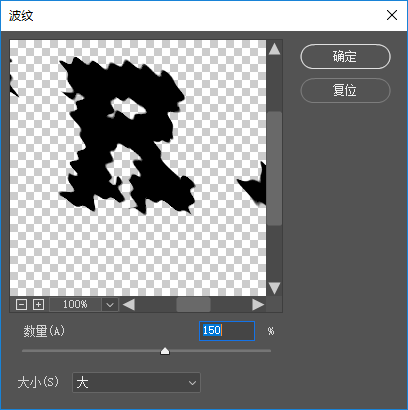Zoom in the preview with plus icon
The height and width of the screenshot is (410, 408).
[x=39, y=305]
